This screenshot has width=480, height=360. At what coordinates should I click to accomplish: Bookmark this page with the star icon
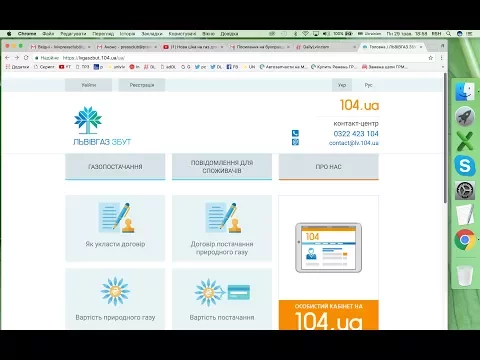(x=430, y=58)
